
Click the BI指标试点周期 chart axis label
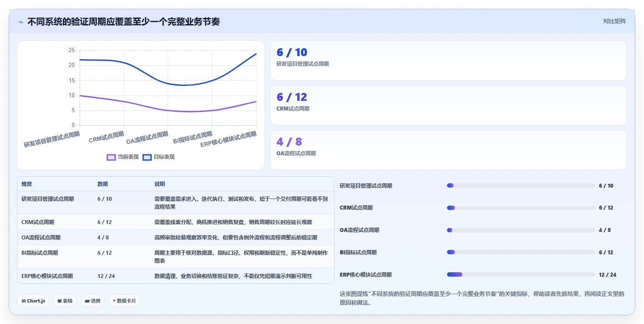tap(193, 137)
